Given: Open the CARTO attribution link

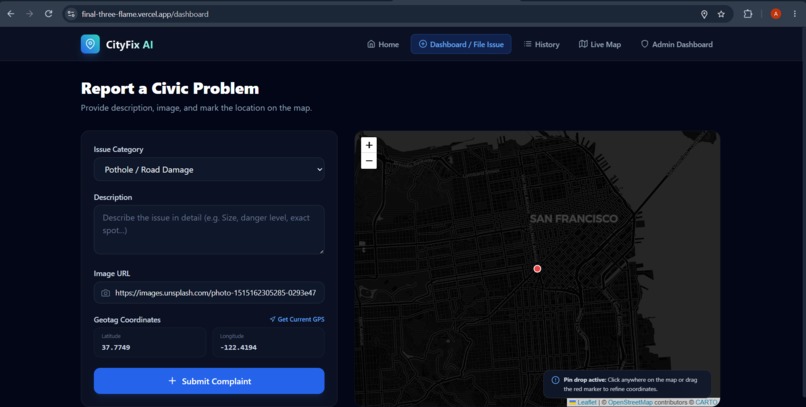Looking at the screenshot, I should [x=706, y=402].
